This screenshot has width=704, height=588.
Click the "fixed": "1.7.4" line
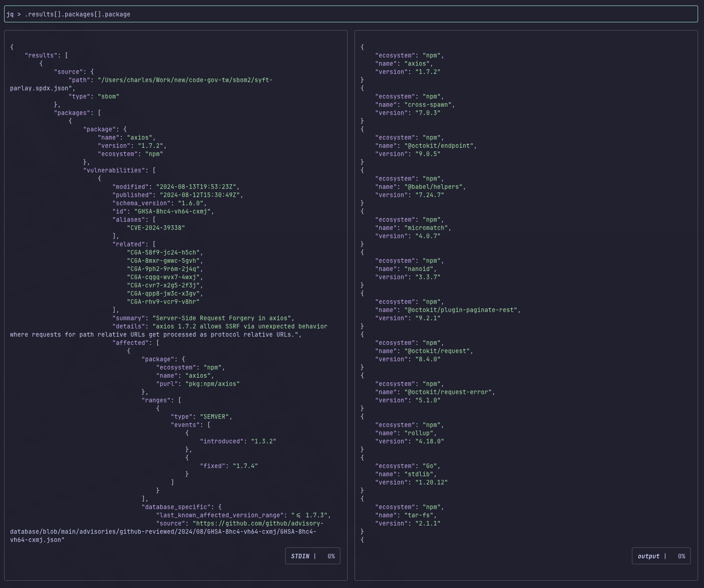[x=229, y=466]
